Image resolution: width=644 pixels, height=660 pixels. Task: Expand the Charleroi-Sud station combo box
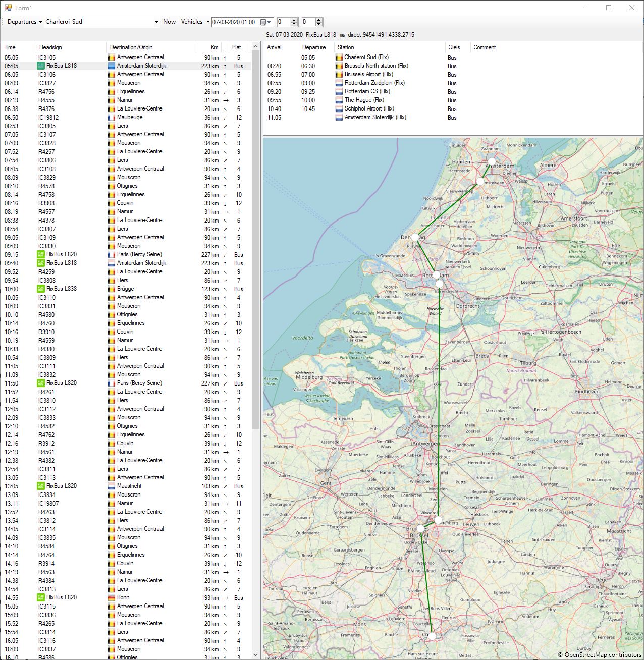(156, 22)
